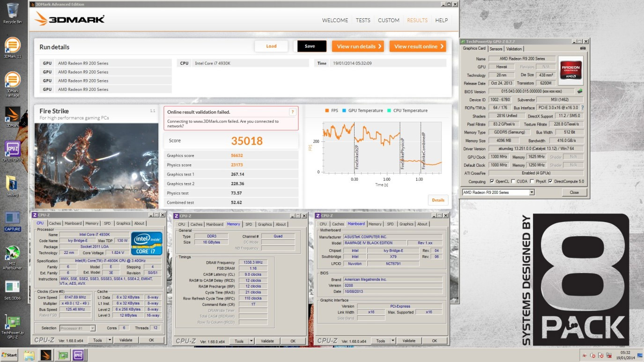Screen dimensions: 644x362
Task: Click OK in the Memory-tab CPU-Z window
Action: click(x=293, y=341)
